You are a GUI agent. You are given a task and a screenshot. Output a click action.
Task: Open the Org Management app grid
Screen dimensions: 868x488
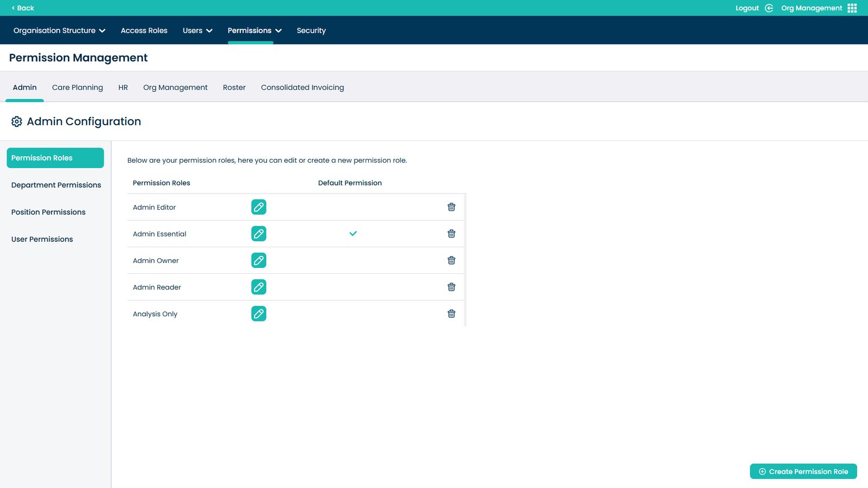tap(852, 8)
